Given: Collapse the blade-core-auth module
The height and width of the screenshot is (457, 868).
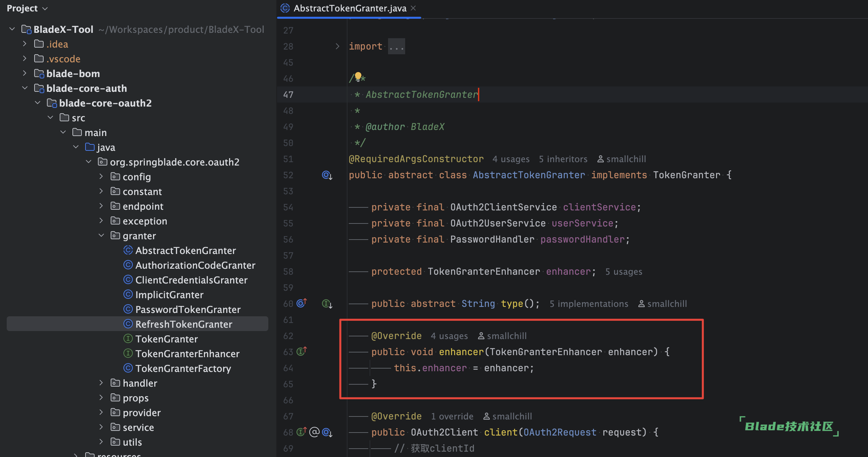Looking at the screenshot, I should pos(24,88).
